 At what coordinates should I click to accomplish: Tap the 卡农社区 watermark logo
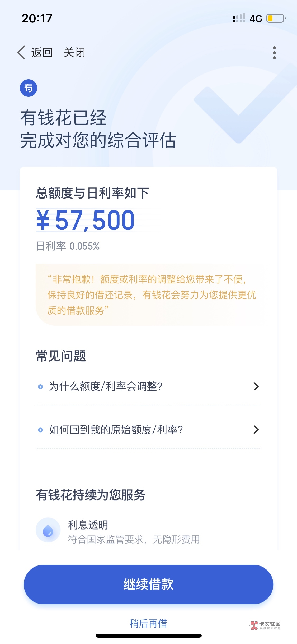tap(265, 625)
